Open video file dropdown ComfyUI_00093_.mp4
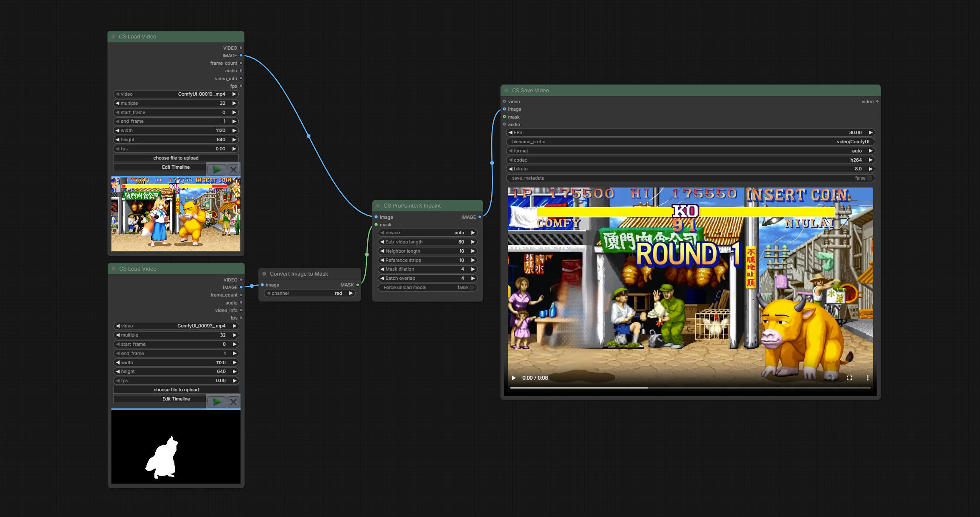980x517 pixels. (x=176, y=326)
